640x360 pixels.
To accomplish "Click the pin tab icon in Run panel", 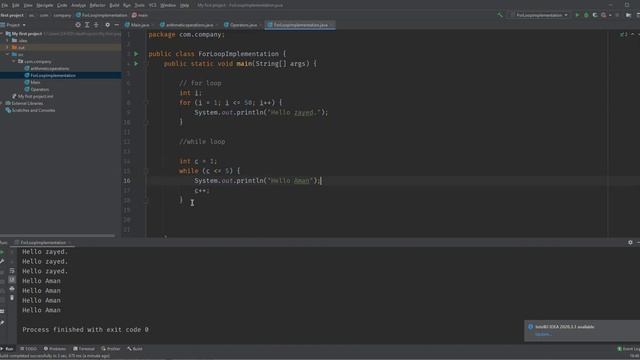I will pos(2,323).
